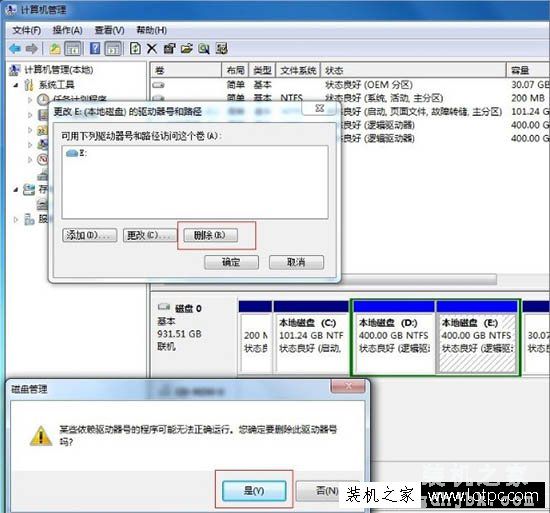Click the 200 MB capacity cell

tap(528, 98)
